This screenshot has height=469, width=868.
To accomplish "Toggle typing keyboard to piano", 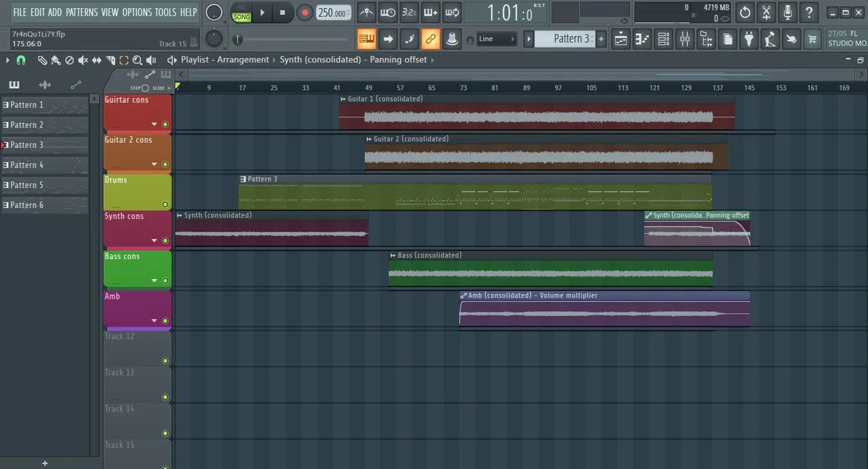I will pyautogui.click(x=366, y=39).
